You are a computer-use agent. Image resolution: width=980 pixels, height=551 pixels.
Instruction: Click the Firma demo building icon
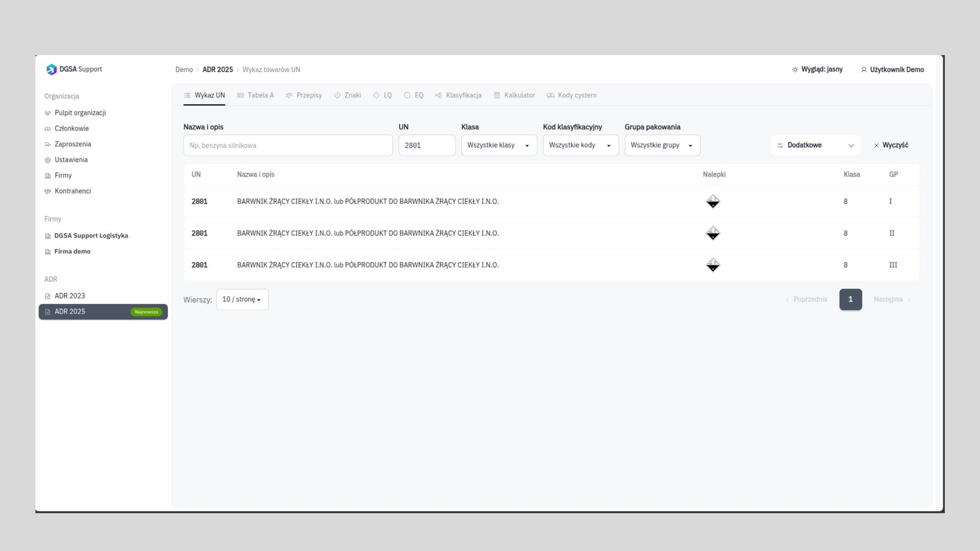click(48, 252)
